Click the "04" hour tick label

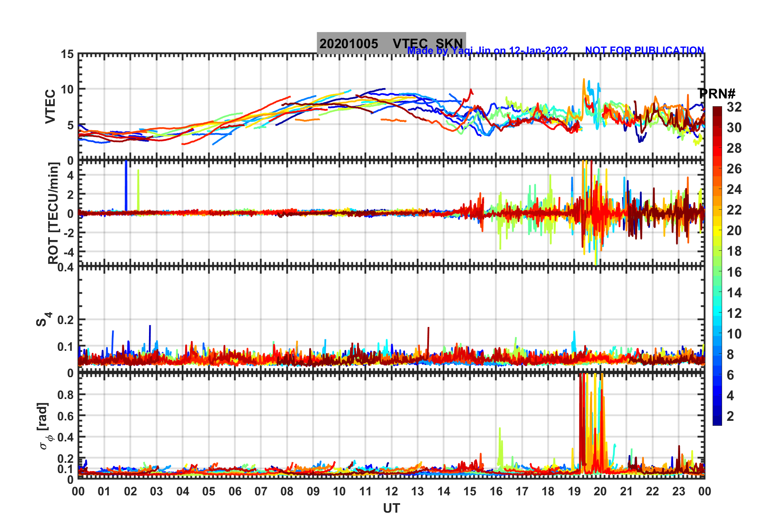183,491
